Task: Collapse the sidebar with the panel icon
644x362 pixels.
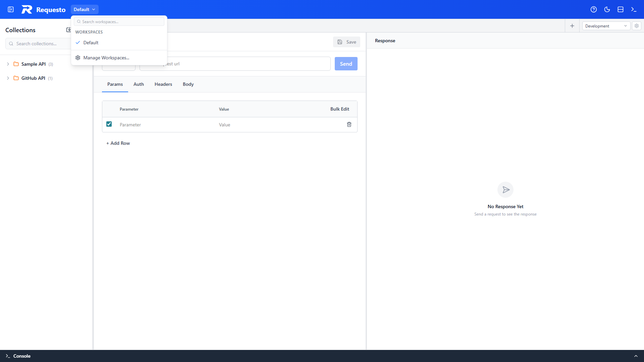Action: 10,9
